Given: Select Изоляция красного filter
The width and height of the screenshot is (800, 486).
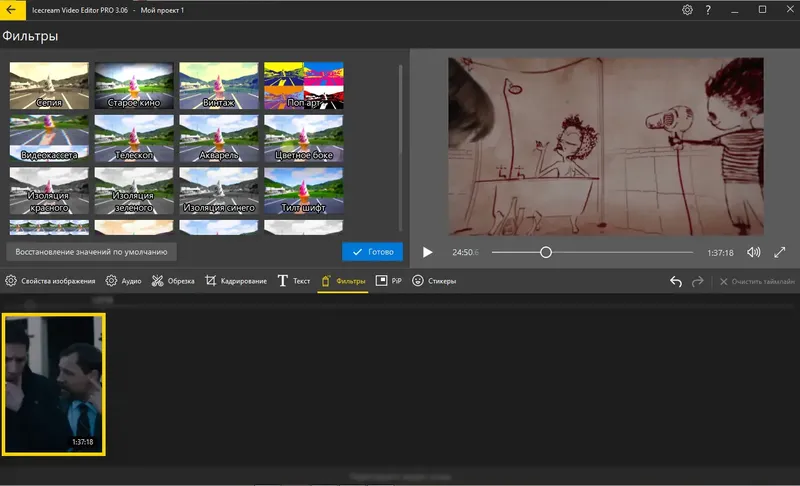Looking at the screenshot, I should click(49, 190).
